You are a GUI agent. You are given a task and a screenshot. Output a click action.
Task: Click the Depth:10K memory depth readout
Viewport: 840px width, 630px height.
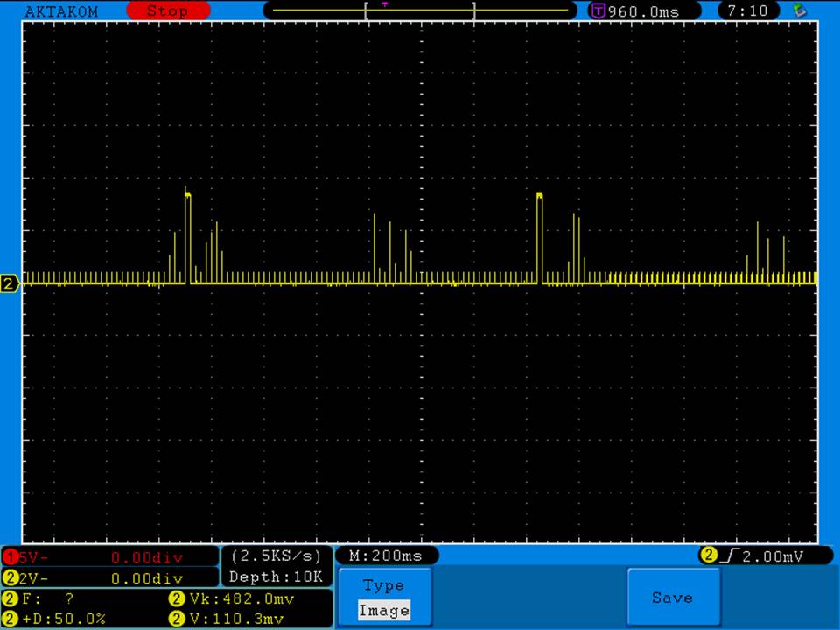coord(276,577)
